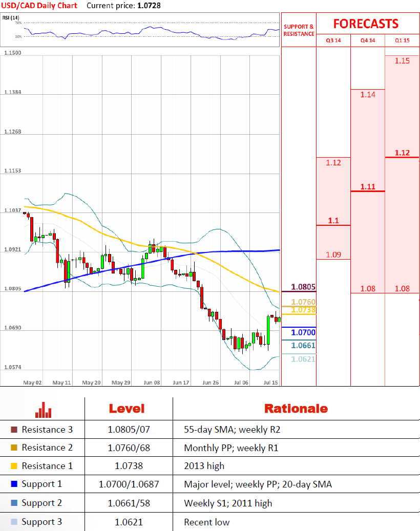
Task: Click the bold 1.11 forecast in Q4 14
Action: [x=368, y=186]
